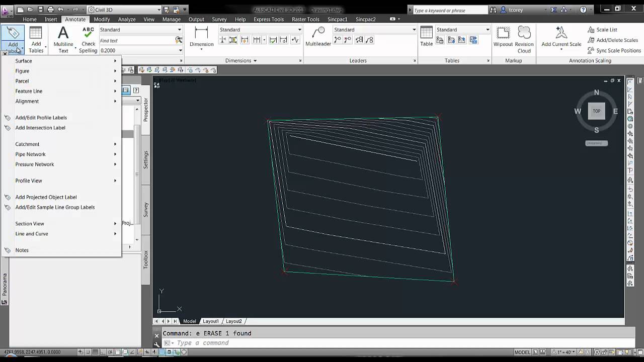644x362 pixels.
Task: Select the Dimension tool
Action: 201,38
